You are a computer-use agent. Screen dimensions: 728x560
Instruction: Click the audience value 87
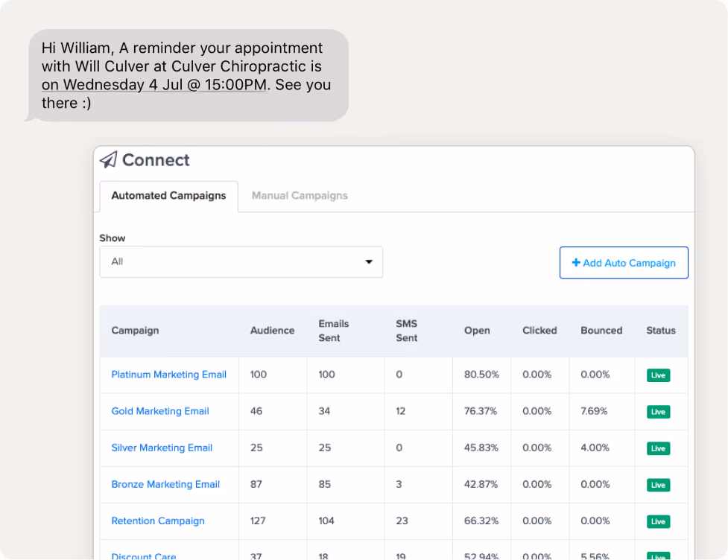[x=256, y=484]
